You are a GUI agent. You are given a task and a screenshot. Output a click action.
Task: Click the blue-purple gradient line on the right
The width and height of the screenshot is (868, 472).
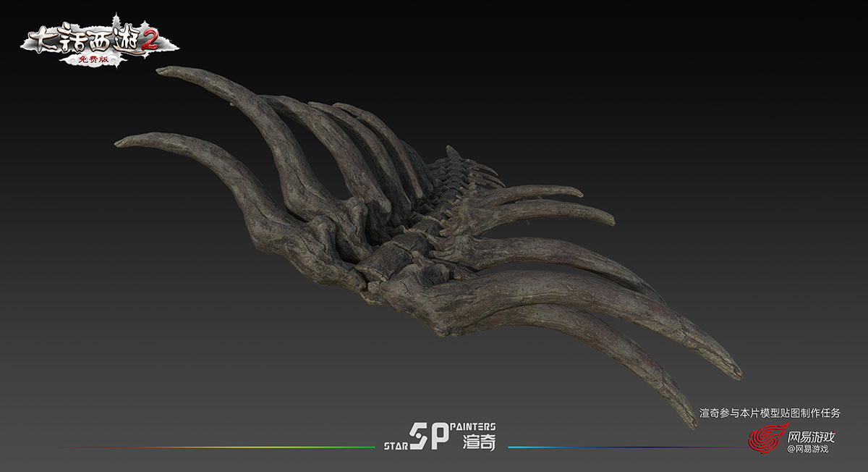tap(622, 447)
